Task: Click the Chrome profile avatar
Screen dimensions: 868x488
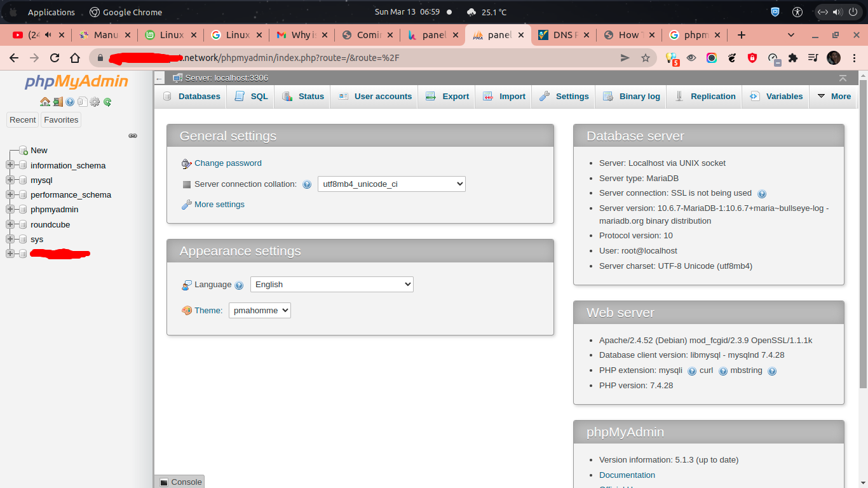Action: (834, 58)
